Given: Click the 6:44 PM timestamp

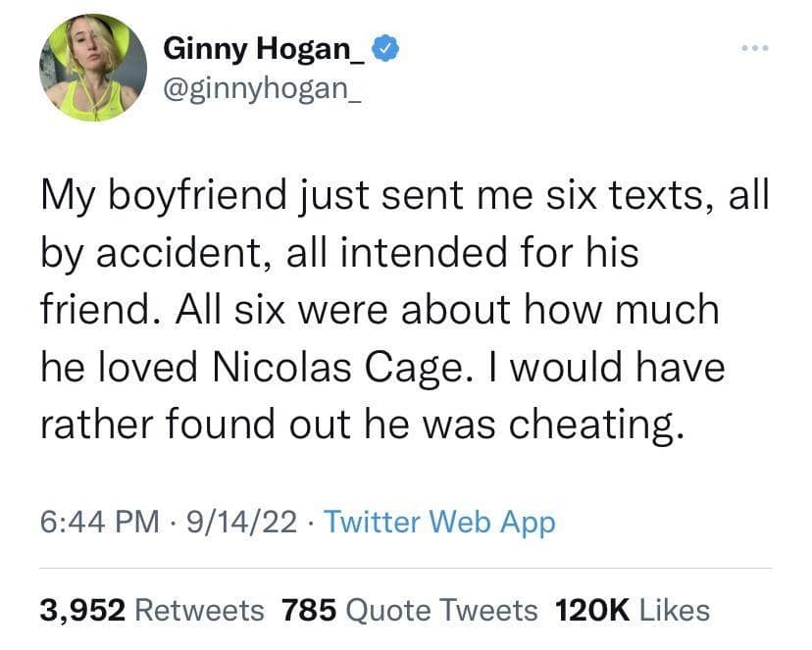Looking at the screenshot, I should tap(97, 522).
